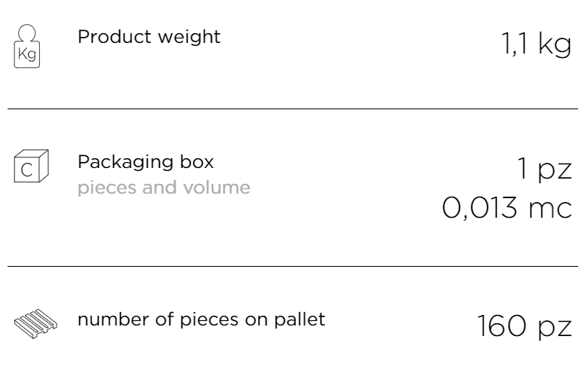Click the packaging box cube icon
Screen dimensions: 588x376
pyautogui.click(x=31, y=166)
